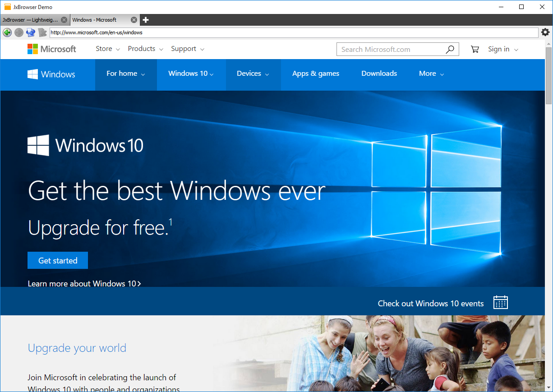Open Apps & games

(x=316, y=74)
